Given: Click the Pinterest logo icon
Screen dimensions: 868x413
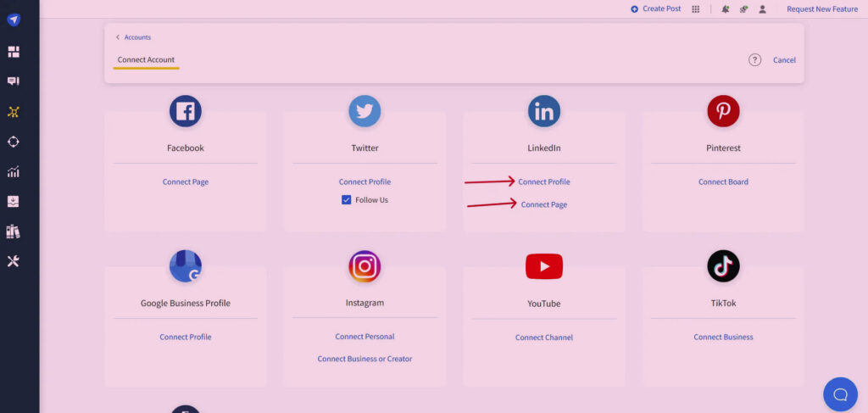Looking at the screenshot, I should tap(724, 111).
